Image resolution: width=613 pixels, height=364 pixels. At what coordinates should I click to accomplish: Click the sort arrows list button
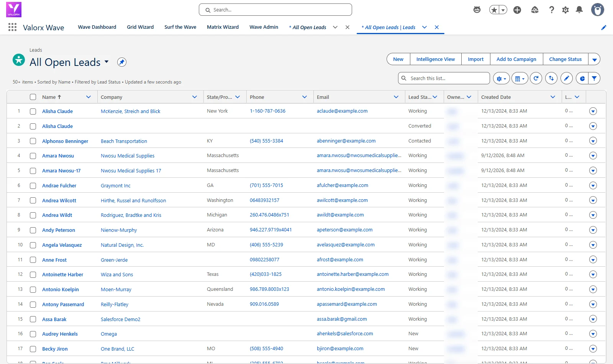[551, 78]
